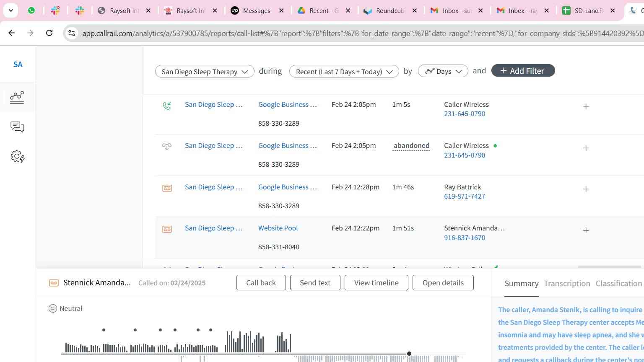Click the Neutral sentiment face icon

[x=53, y=308]
